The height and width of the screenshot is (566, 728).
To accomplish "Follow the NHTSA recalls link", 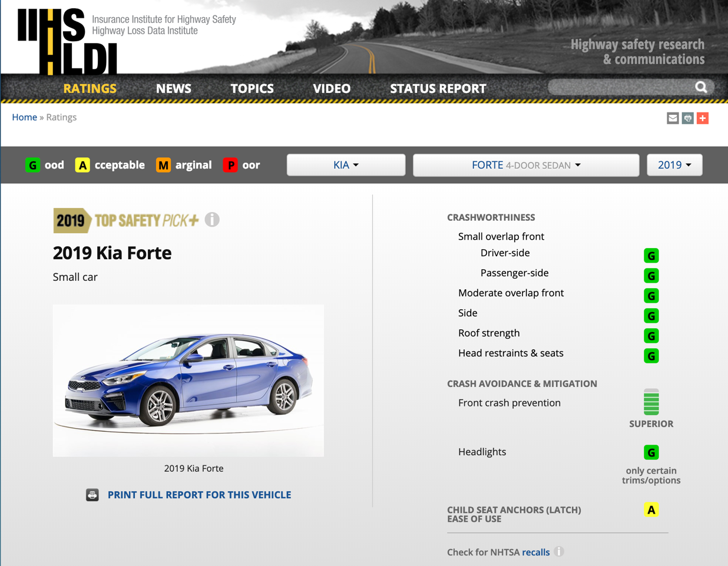I will [x=535, y=552].
